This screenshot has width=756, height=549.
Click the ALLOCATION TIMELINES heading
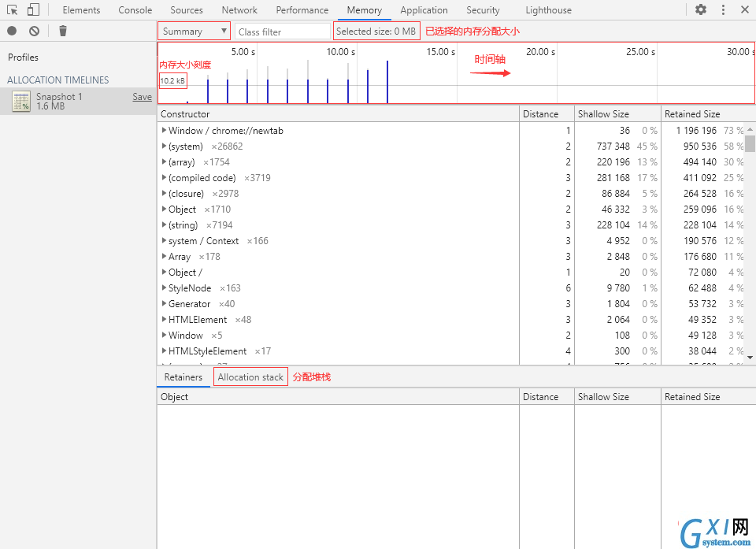click(x=57, y=80)
